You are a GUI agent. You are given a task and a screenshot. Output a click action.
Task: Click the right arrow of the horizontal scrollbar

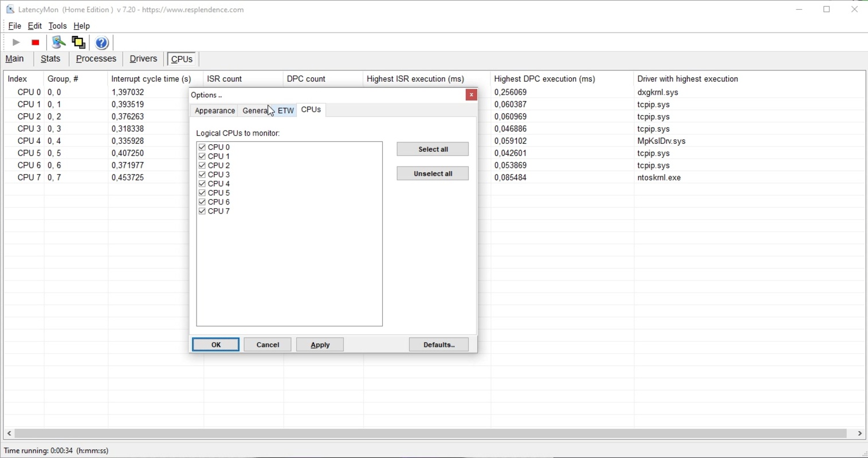[860, 433]
